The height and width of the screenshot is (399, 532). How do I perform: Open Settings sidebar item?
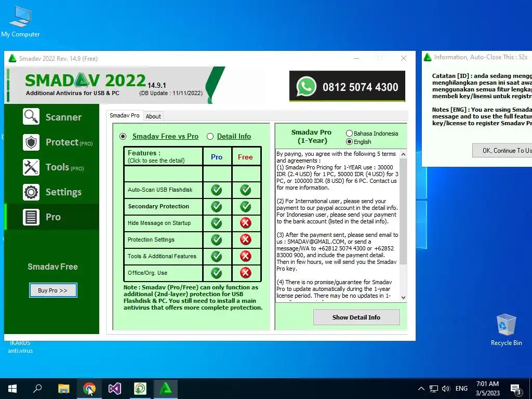pos(52,192)
